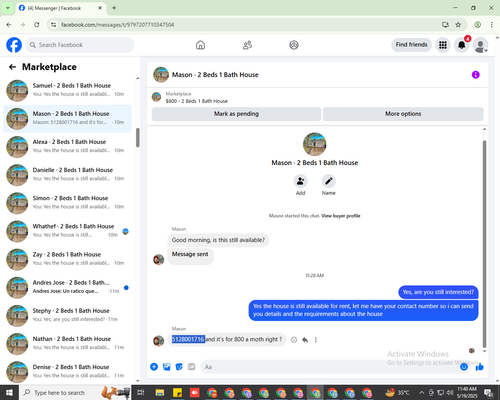The height and width of the screenshot is (400, 500).
Task: Click the Find friends button
Action: click(x=411, y=45)
